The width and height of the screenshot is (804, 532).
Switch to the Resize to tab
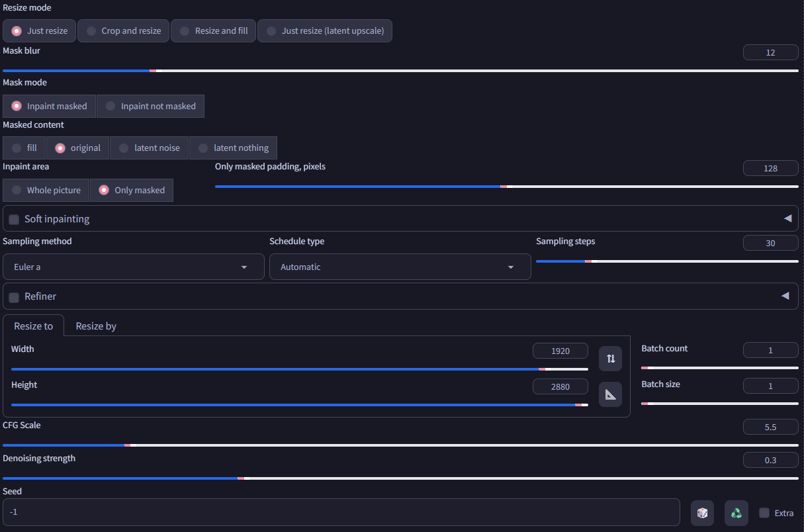33,326
